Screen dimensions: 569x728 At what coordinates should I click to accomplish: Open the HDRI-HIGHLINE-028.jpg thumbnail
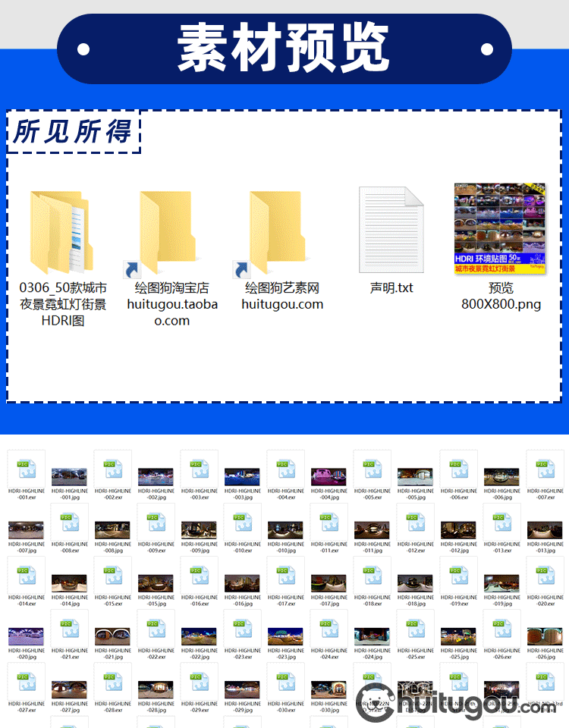tap(156, 690)
